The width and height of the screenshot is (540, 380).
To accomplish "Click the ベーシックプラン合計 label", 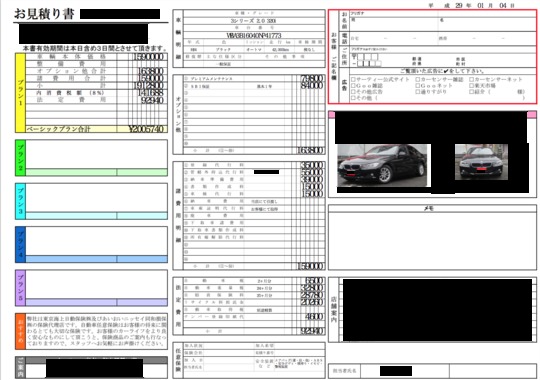I will pos(59,129).
